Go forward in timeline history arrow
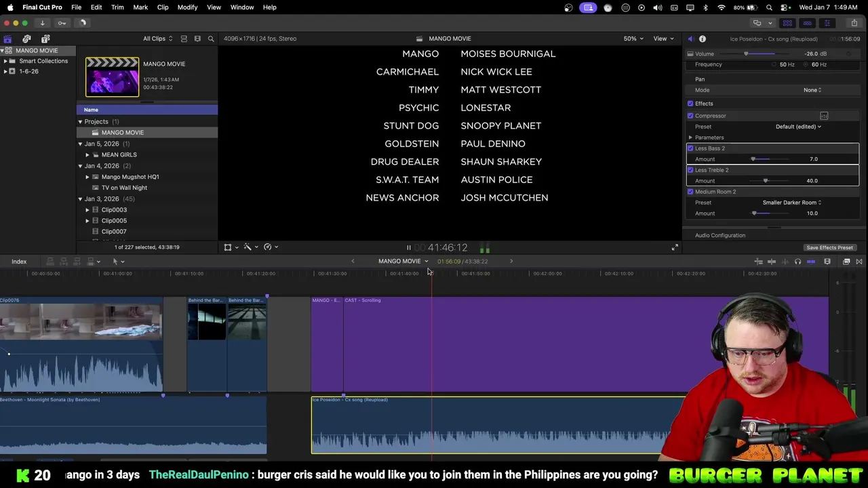This screenshot has height=488, width=868. (511, 261)
